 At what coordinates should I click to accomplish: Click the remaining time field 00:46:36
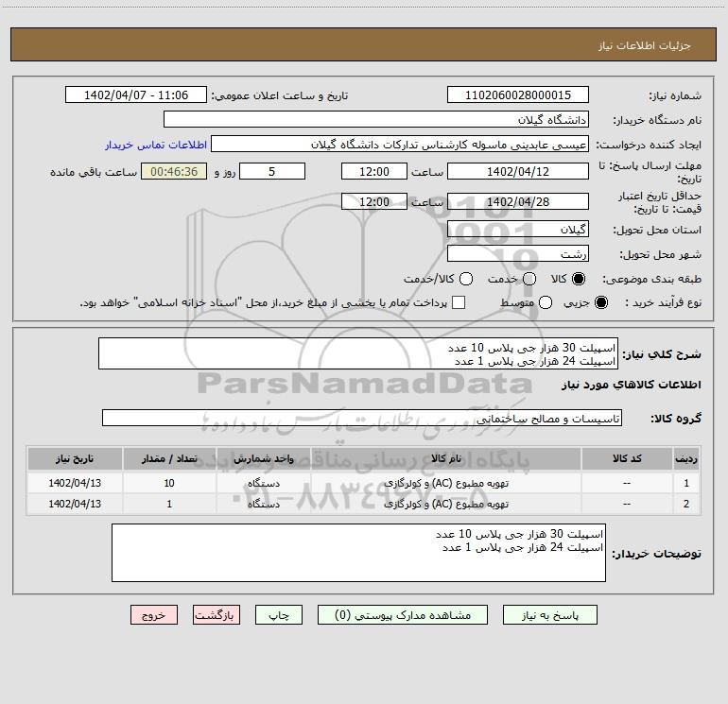[174, 171]
